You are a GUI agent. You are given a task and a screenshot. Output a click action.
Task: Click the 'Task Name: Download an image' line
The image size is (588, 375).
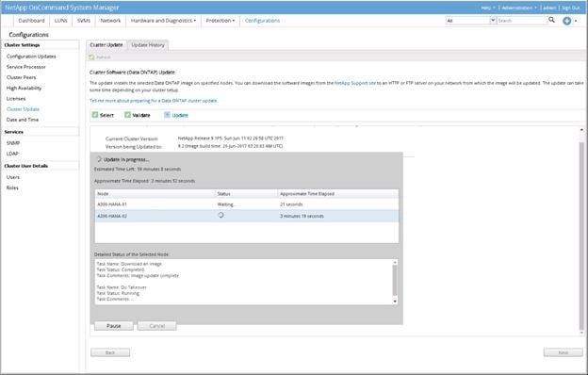coord(129,264)
